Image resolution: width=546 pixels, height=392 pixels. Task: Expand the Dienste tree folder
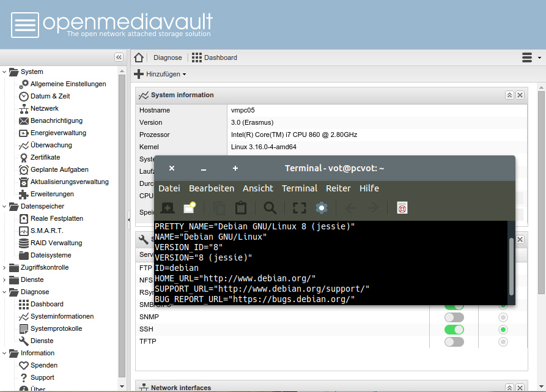(4, 280)
